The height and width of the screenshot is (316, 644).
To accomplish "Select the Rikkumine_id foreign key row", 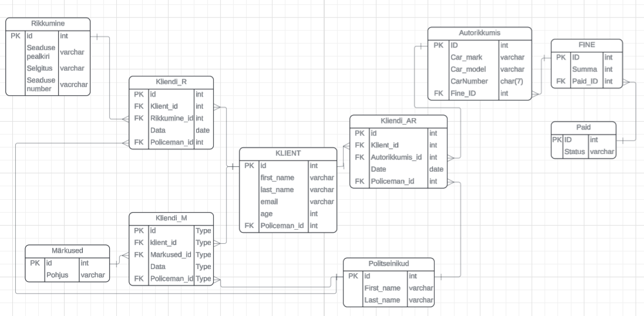I will tap(171, 118).
